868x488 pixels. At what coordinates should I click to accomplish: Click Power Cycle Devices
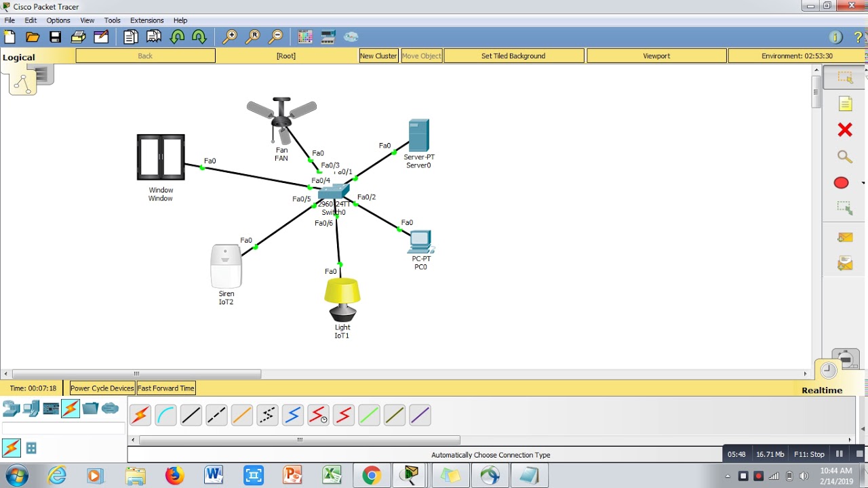[x=102, y=388]
